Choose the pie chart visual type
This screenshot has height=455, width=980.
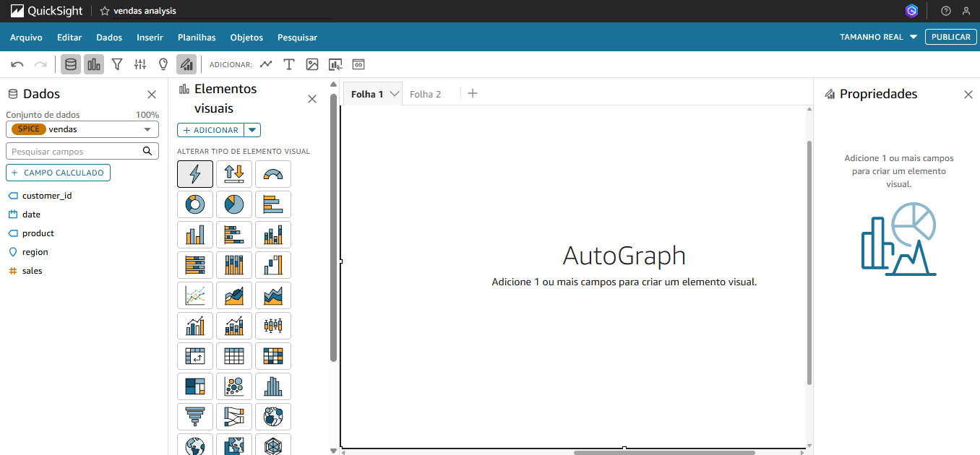pos(234,204)
